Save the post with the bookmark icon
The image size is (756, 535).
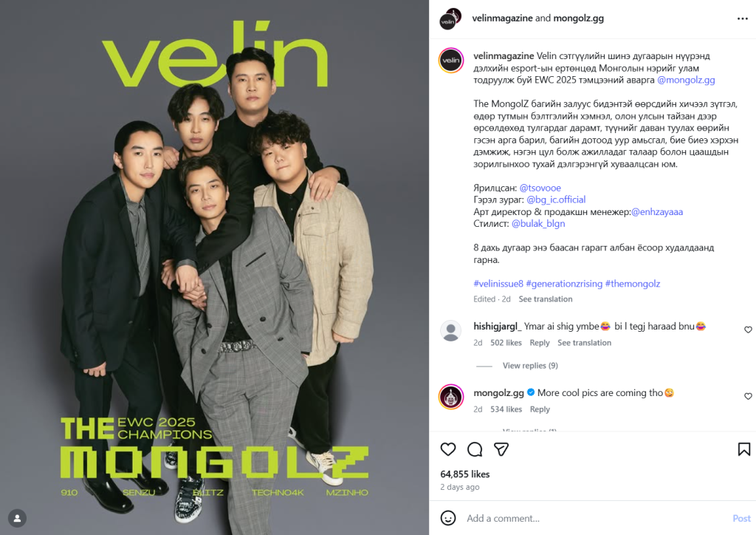coord(744,449)
